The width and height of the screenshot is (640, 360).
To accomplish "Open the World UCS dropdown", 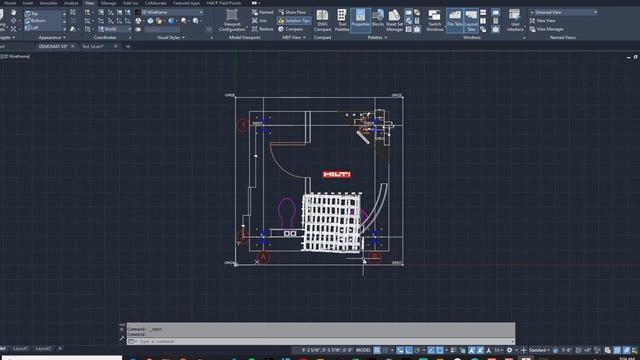I will (x=115, y=29).
